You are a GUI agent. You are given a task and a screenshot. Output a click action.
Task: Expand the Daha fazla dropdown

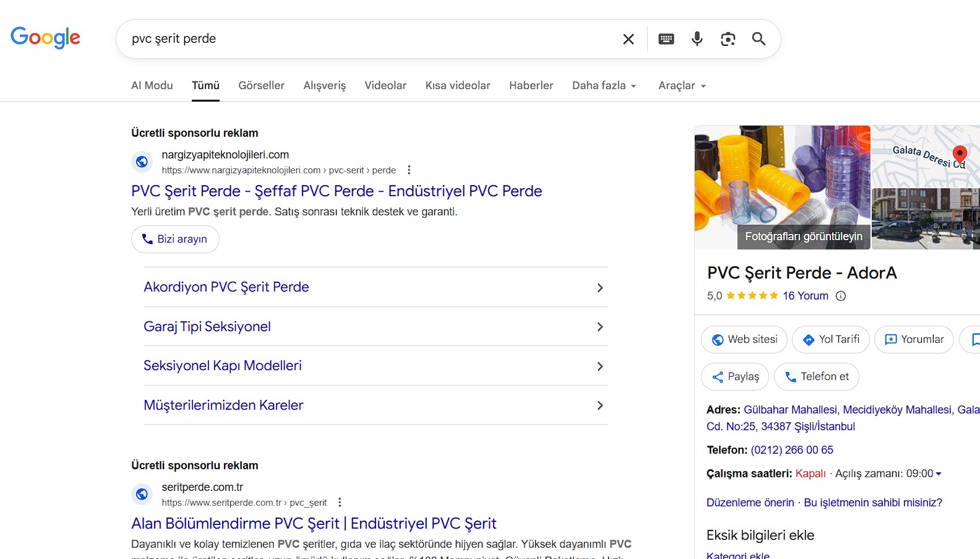tap(604, 85)
